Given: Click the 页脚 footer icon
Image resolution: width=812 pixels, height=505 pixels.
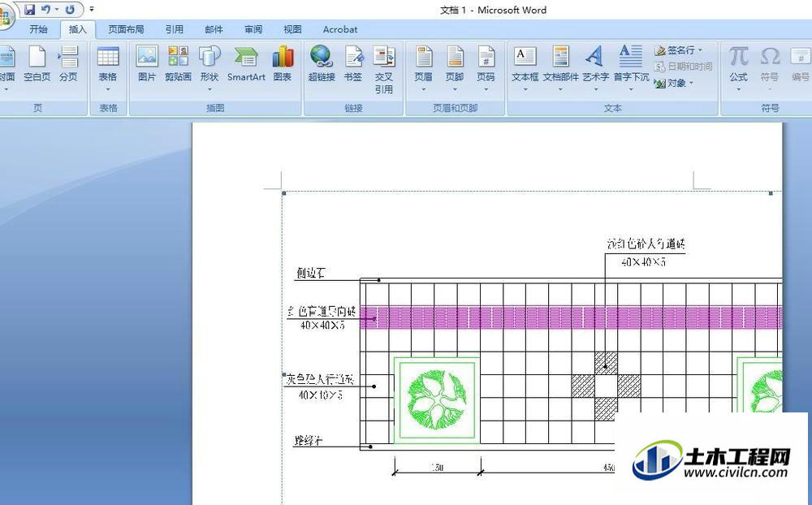Looking at the screenshot, I should coord(455,57).
